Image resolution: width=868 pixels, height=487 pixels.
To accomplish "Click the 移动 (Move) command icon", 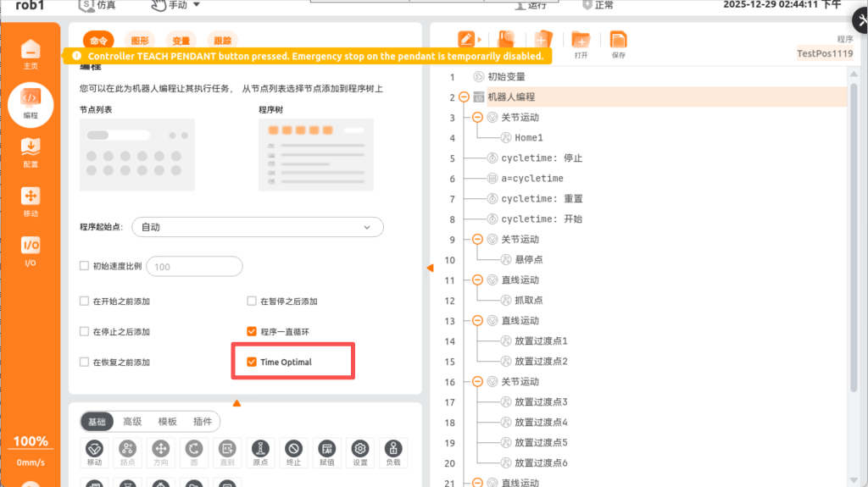I will [x=94, y=450].
